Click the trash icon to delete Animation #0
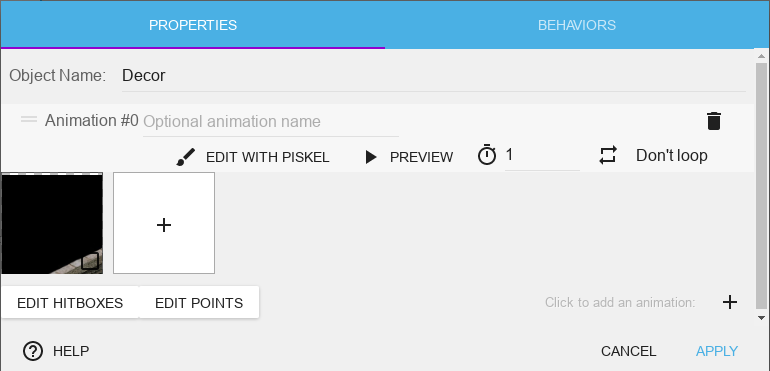The width and height of the screenshot is (770, 371). point(714,121)
